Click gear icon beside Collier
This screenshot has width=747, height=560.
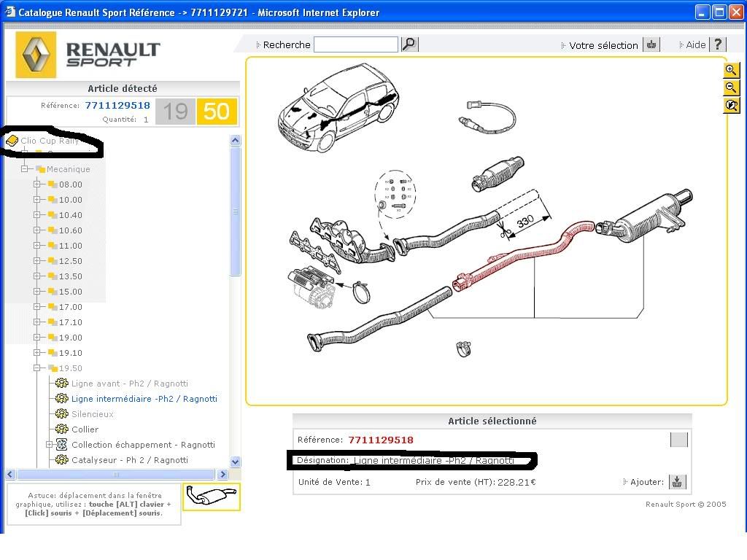click(61, 429)
